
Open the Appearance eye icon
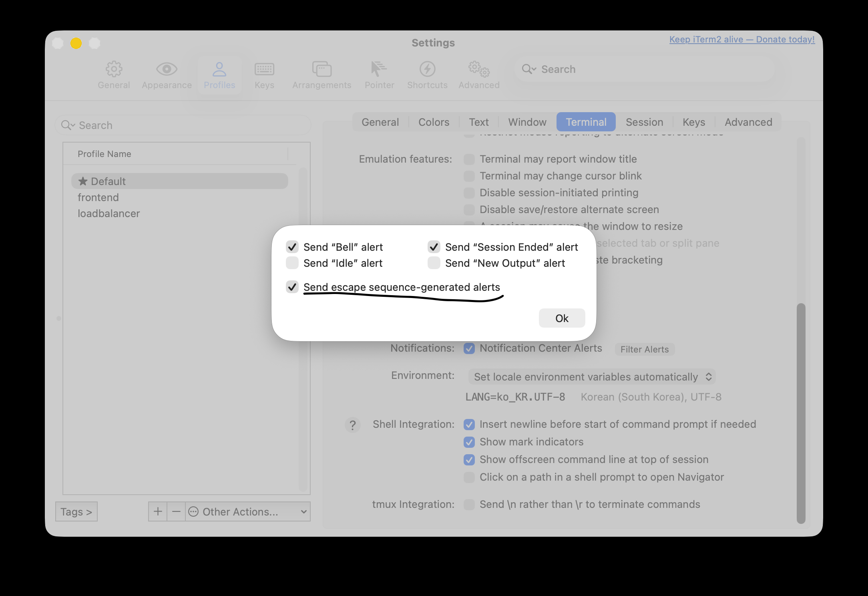167,69
